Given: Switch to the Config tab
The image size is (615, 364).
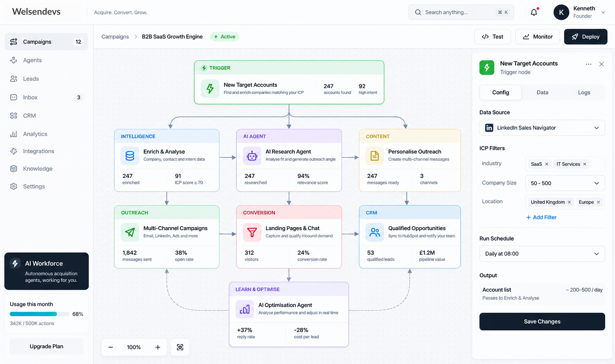Looking at the screenshot, I should pos(500,92).
